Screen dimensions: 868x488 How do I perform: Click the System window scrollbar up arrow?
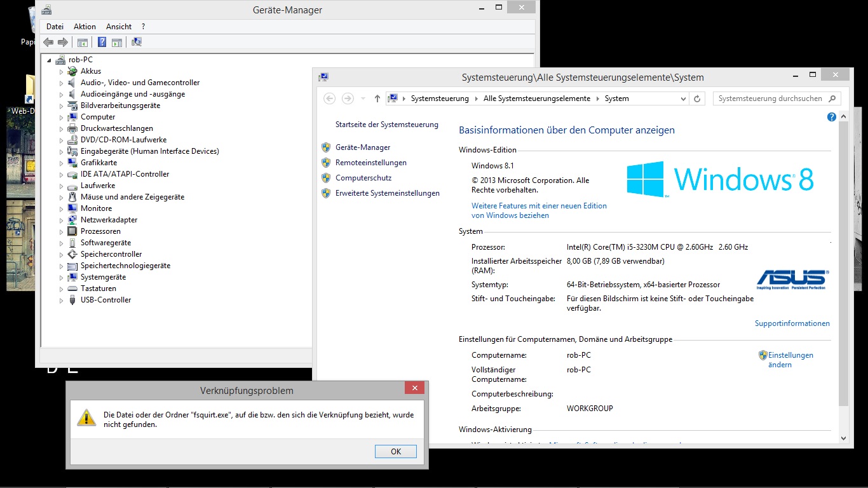pyautogui.click(x=843, y=117)
